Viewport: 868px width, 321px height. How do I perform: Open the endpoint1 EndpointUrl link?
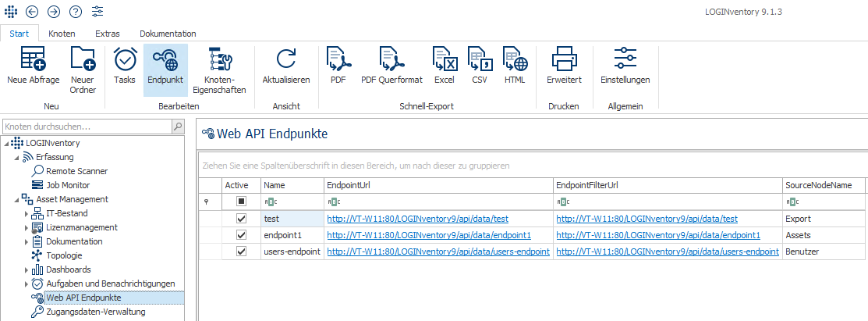[x=429, y=235]
